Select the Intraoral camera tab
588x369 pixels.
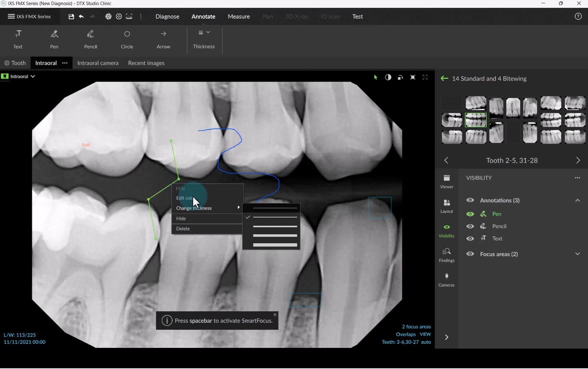click(x=98, y=63)
